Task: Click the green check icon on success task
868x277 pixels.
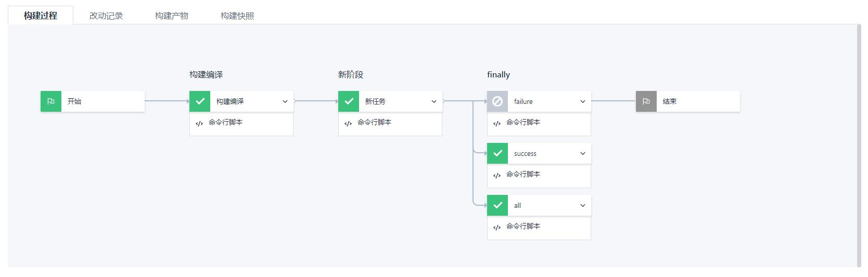Action: (497, 153)
